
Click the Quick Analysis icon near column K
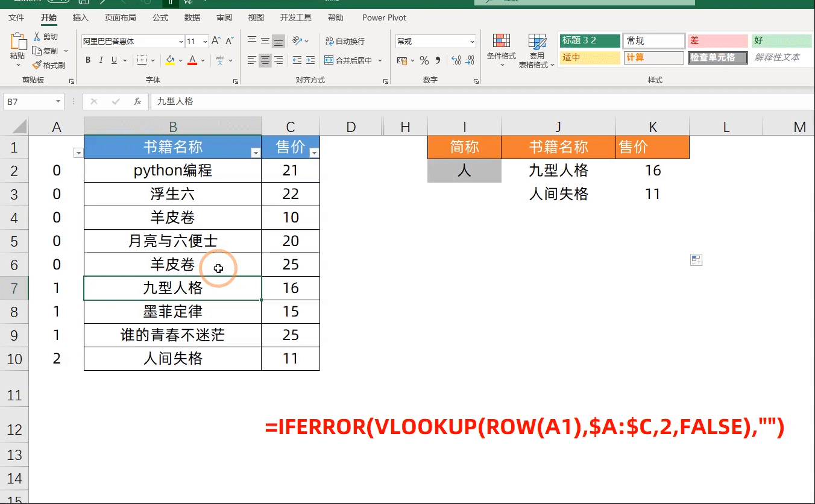coord(696,260)
